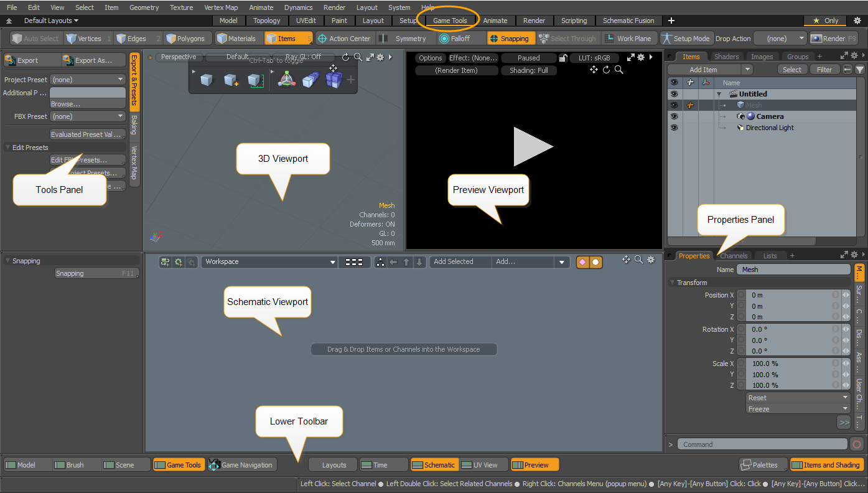The width and height of the screenshot is (868, 493).
Task: Click the lock icon in Preview viewport
Action: pyautogui.click(x=562, y=58)
